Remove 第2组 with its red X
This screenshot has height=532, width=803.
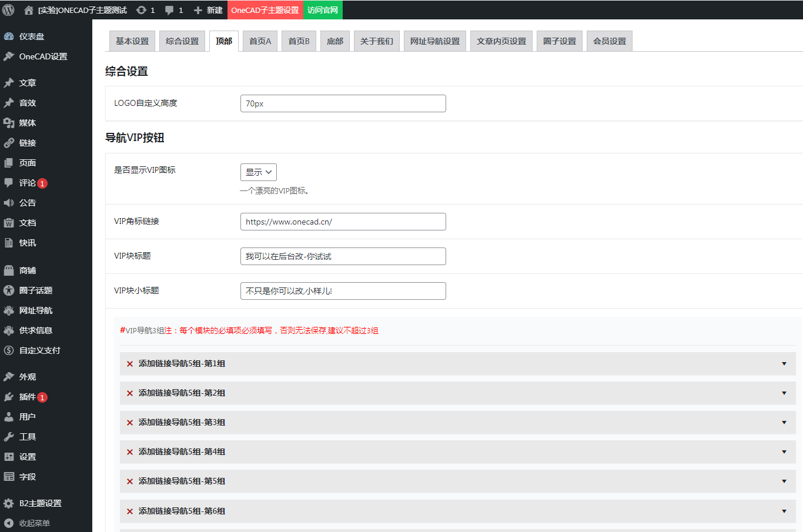point(130,393)
